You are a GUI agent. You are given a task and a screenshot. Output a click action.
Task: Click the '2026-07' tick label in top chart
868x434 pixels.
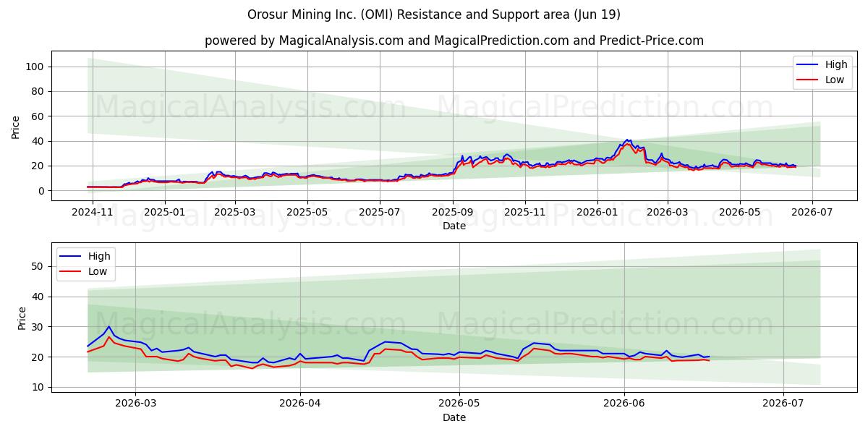[x=812, y=213]
